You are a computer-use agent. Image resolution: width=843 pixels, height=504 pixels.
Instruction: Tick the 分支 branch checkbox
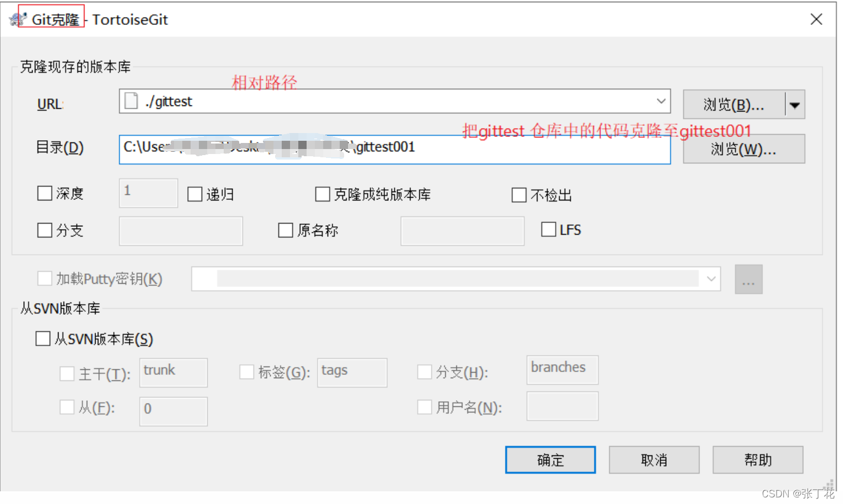click(45, 230)
